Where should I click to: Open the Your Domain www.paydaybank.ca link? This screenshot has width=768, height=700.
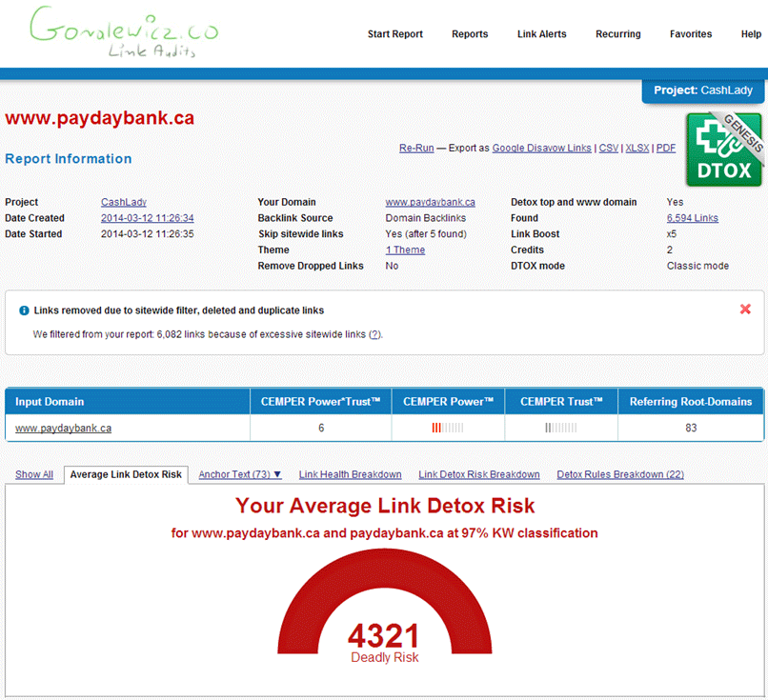pos(430,202)
